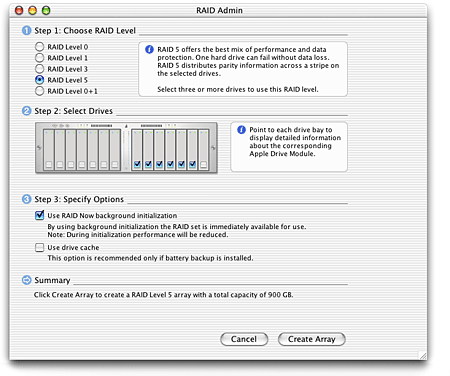Image resolution: width=450 pixels, height=376 pixels.
Task: Click the 'Summary' heading text
Action: pyautogui.click(x=52, y=280)
